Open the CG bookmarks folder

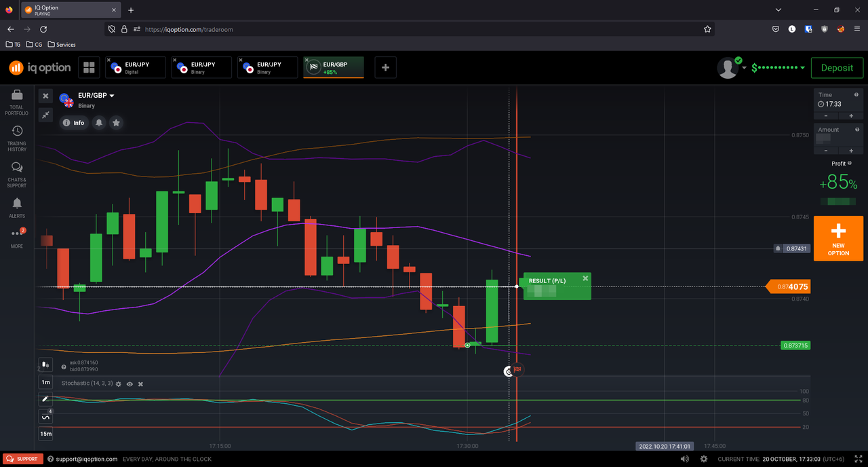pos(34,45)
